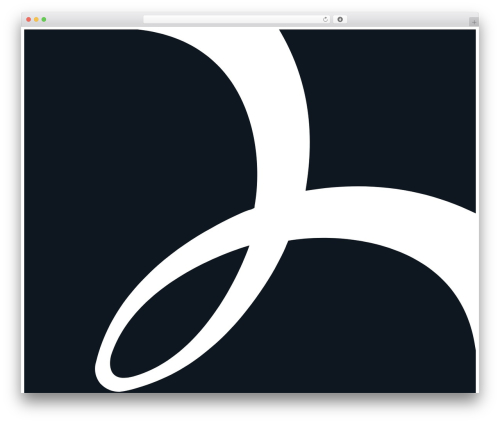Click the thin white margin on the page's right edge
The height and width of the screenshot is (423, 500).
477,210
